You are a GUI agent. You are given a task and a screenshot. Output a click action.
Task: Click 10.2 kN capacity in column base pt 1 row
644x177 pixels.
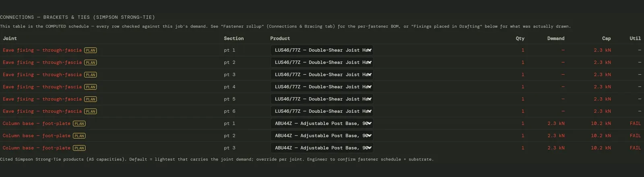click(601, 123)
